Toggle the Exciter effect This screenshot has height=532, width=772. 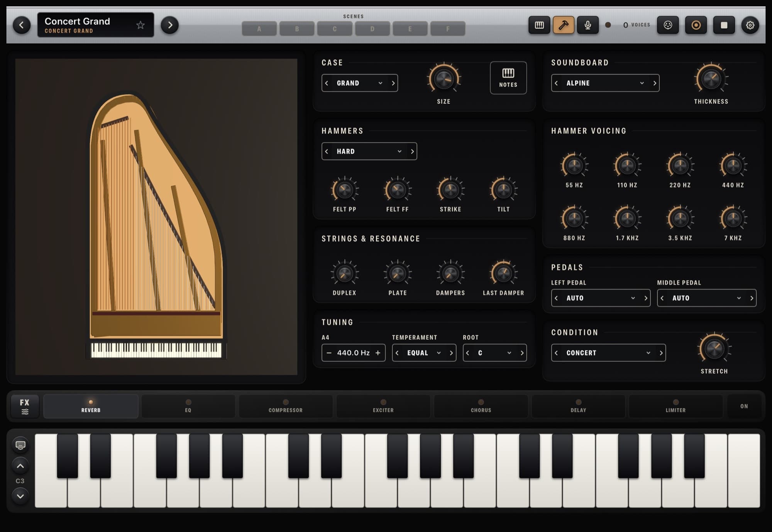(x=383, y=406)
